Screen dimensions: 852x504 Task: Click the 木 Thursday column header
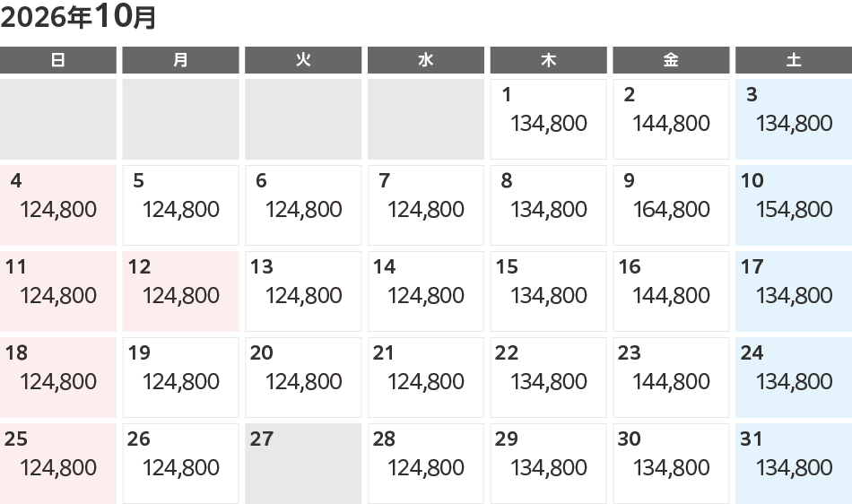tap(548, 60)
